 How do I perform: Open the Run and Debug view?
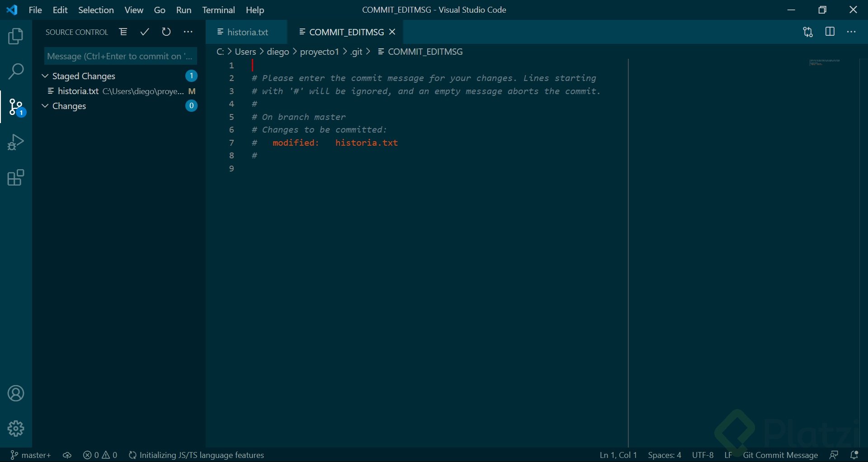[16, 142]
